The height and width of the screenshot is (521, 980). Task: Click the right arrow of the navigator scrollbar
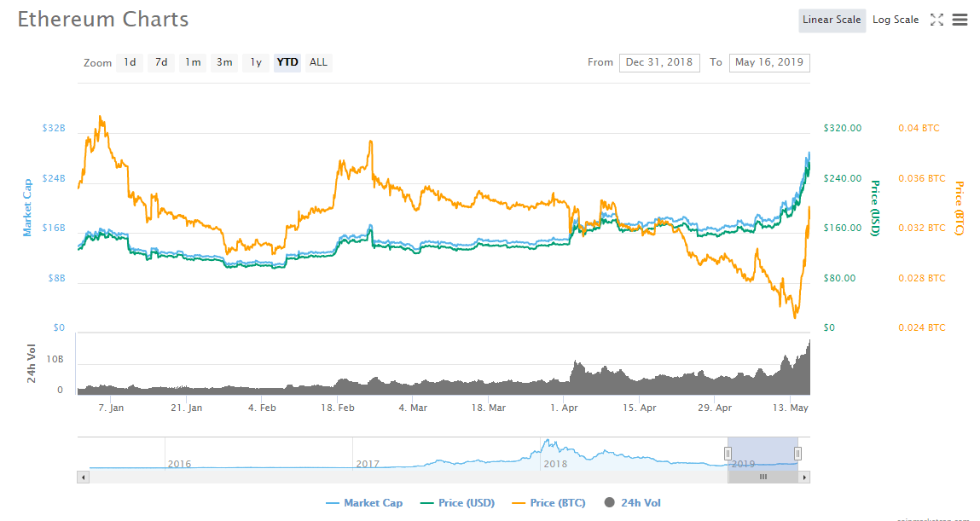(x=803, y=477)
